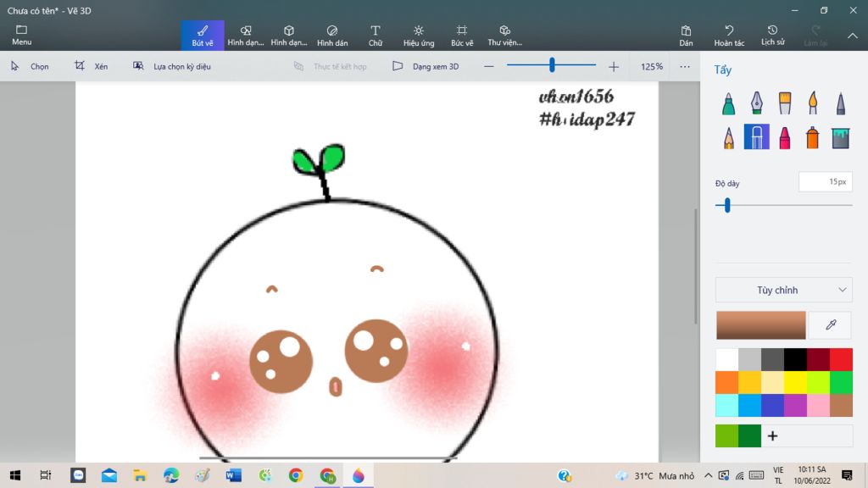Open the taskbar clock and calendar
The image size is (868, 488).
click(813, 475)
